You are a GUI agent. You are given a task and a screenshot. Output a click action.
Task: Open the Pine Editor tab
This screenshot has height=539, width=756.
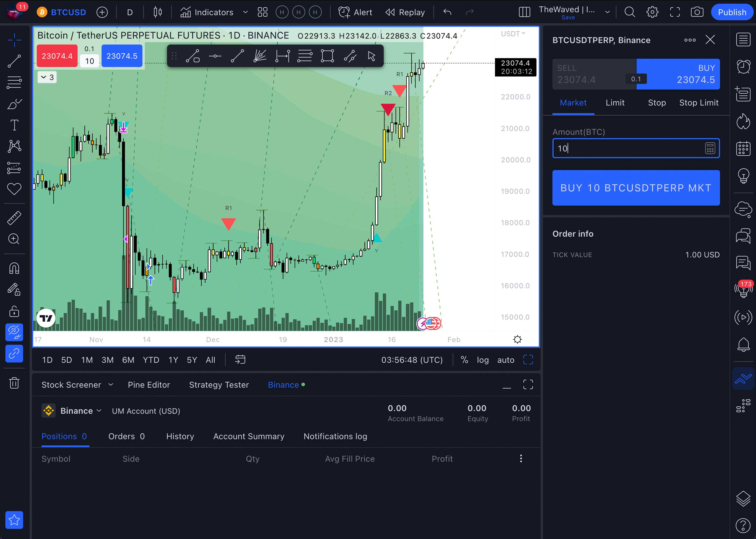click(x=149, y=385)
